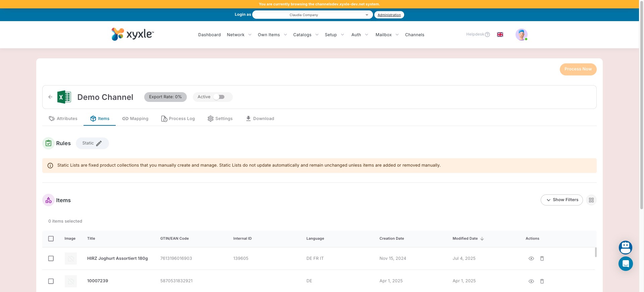Toggle the Active channel switch

click(219, 97)
